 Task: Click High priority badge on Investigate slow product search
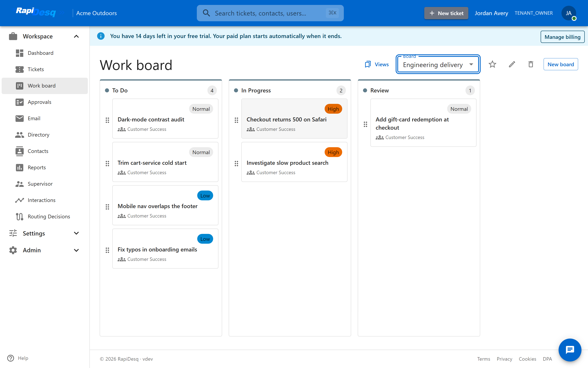(333, 152)
